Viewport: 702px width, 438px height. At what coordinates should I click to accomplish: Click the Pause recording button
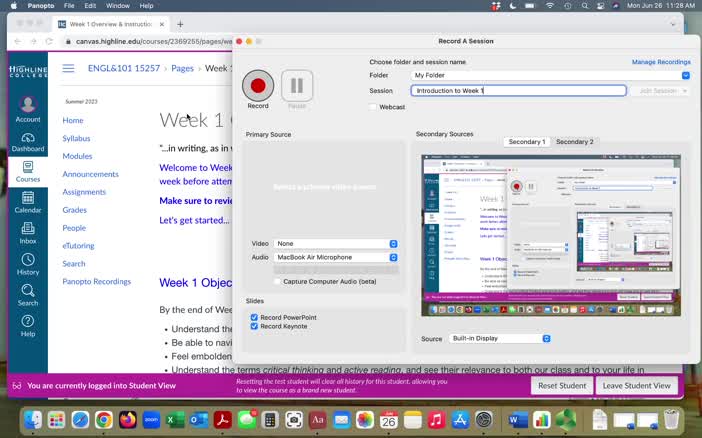[297, 85]
